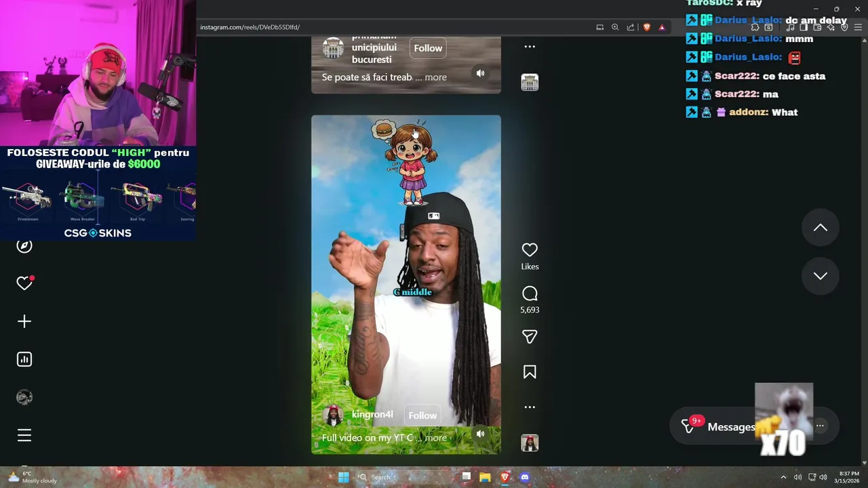Expand 'Se poate să faci treab' caption
This screenshot has height=488, width=868.
point(435,77)
